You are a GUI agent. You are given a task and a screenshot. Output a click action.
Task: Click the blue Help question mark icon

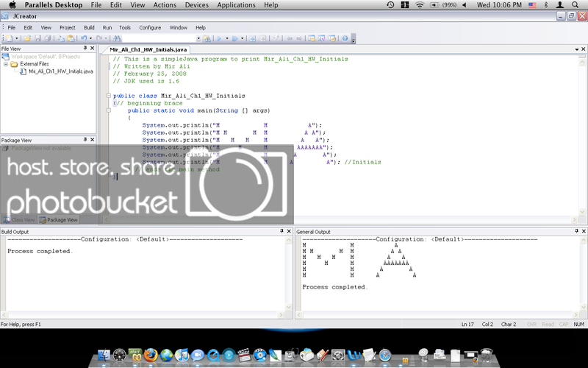click(x=345, y=38)
